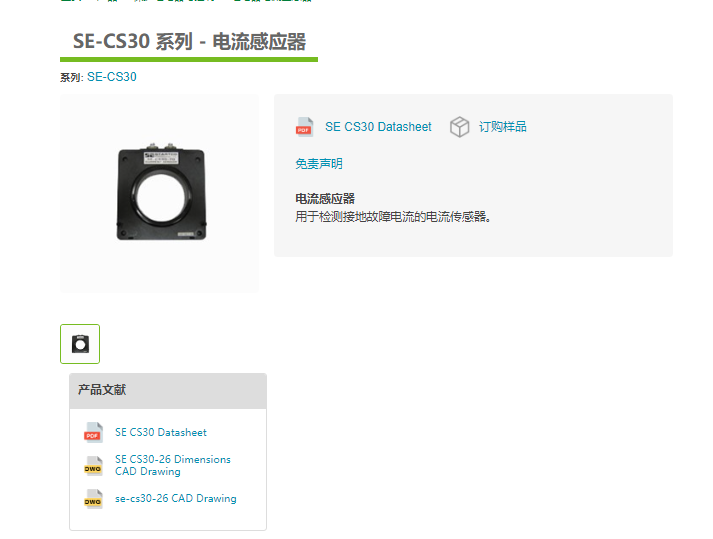Open the SE CS30 Datasheet link in the gray info box
The height and width of the screenshot is (539, 713).
pos(378,127)
